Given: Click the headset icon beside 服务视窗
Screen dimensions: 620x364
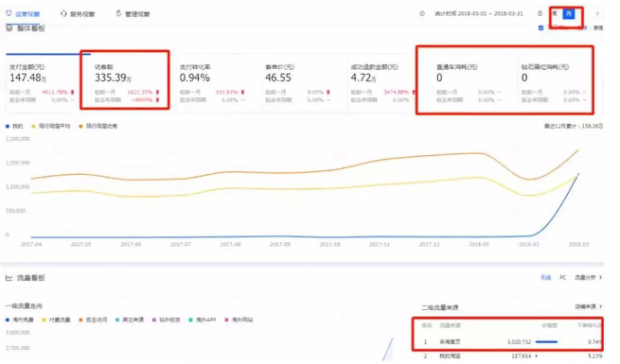Looking at the screenshot, I should pyautogui.click(x=63, y=14).
